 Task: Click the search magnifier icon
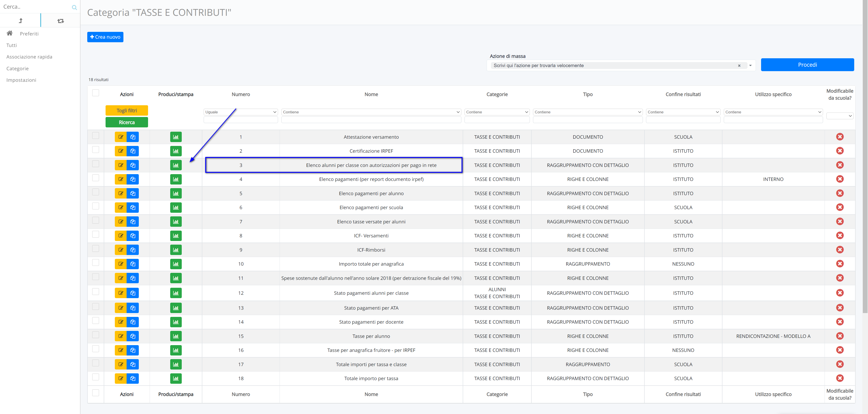pos(74,7)
